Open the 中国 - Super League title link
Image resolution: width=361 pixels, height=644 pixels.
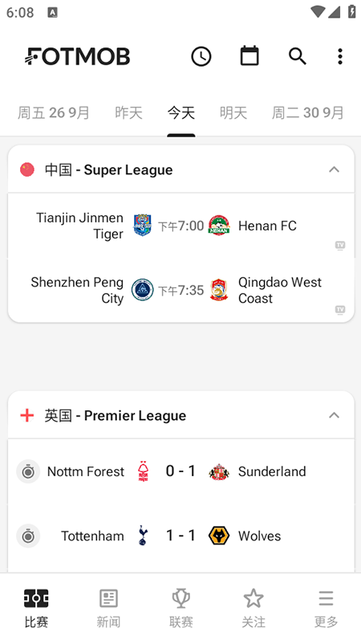point(109,169)
